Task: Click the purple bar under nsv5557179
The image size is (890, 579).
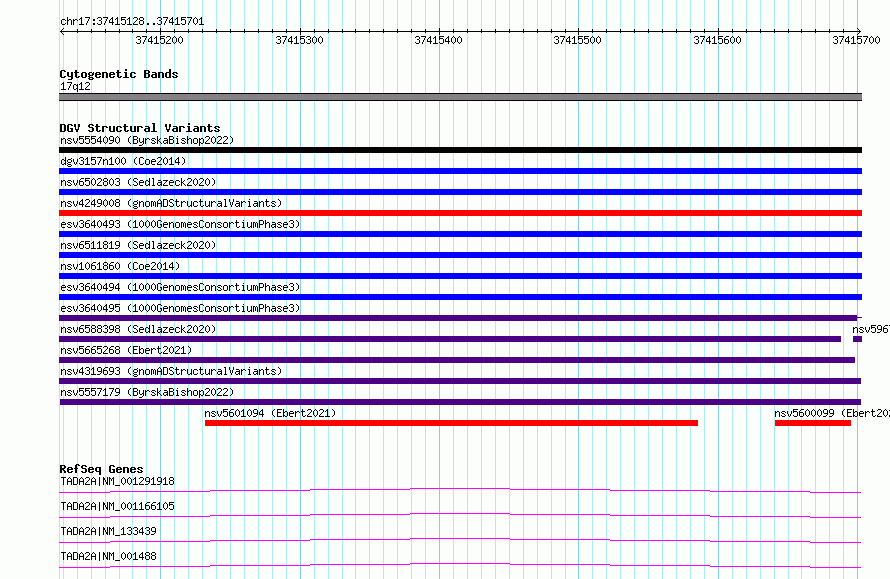Action: 460,402
